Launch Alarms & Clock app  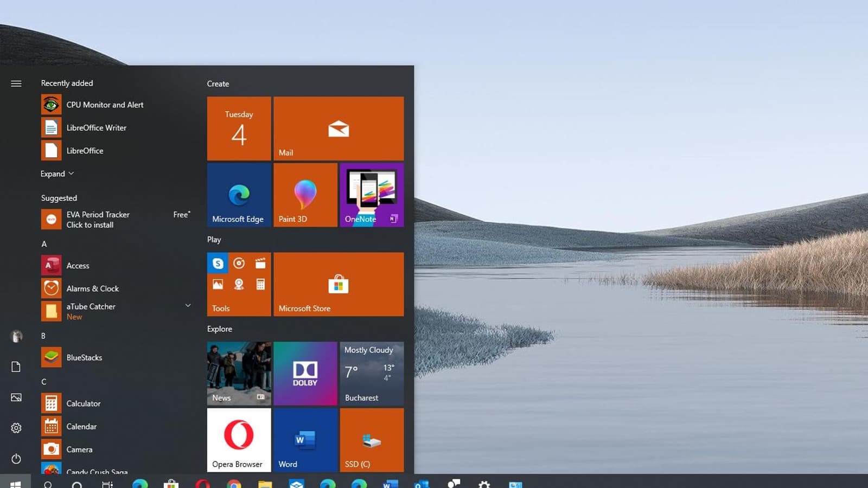pyautogui.click(x=117, y=288)
